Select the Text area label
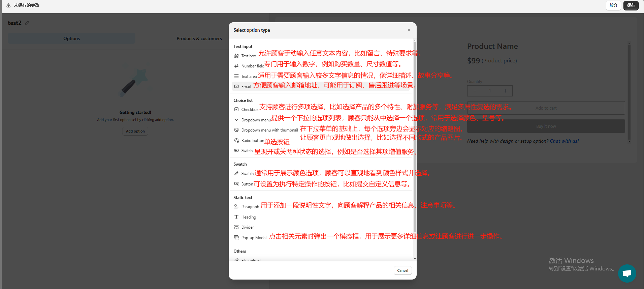The height and width of the screenshot is (289, 644). 249,77
